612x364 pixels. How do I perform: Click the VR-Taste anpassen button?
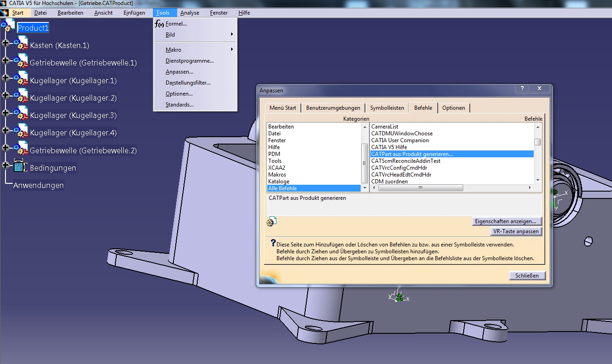point(516,231)
